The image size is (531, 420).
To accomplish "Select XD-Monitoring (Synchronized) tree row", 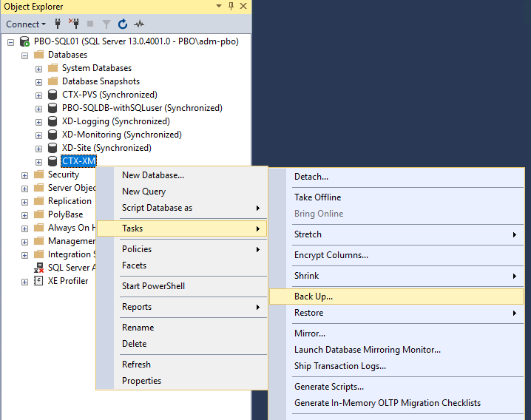I will tap(121, 135).
